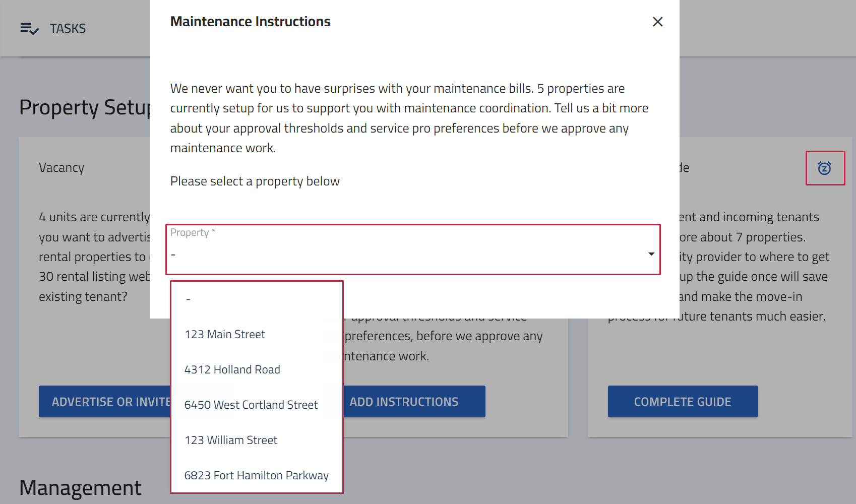Click the Advertise or Invite button
856x504 pixels.
[x=105, y=402]
